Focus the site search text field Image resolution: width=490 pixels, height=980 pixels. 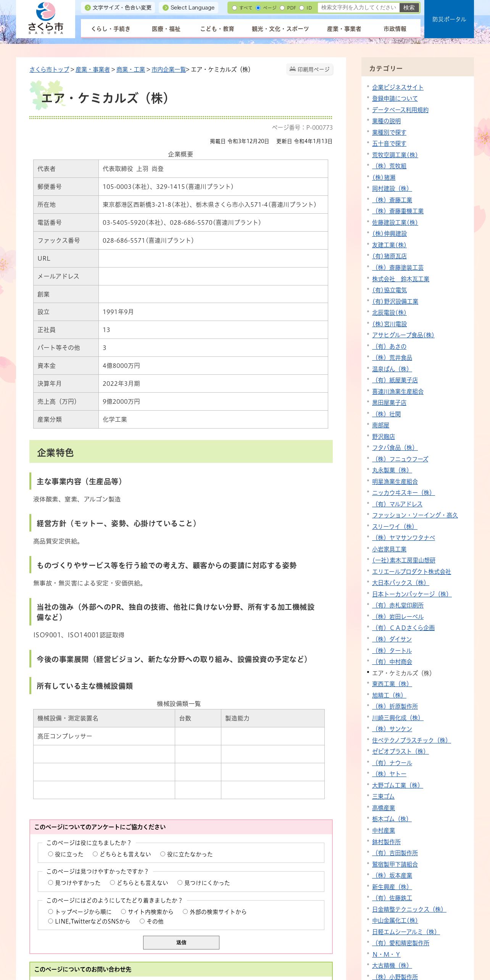point(358,8)
